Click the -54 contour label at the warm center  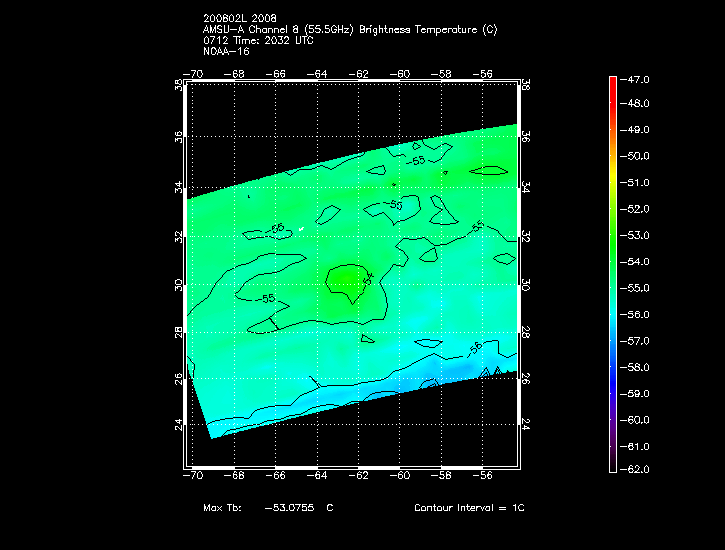tap(367, 279)
